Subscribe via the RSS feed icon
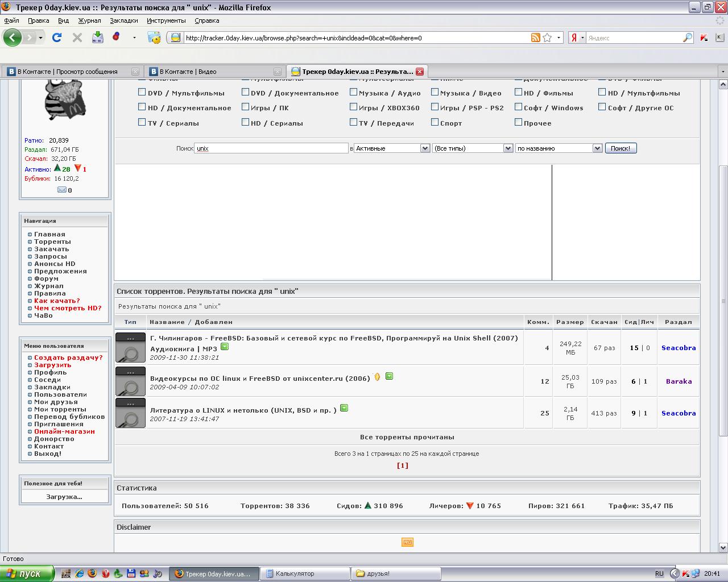 (x=535, y=38)
